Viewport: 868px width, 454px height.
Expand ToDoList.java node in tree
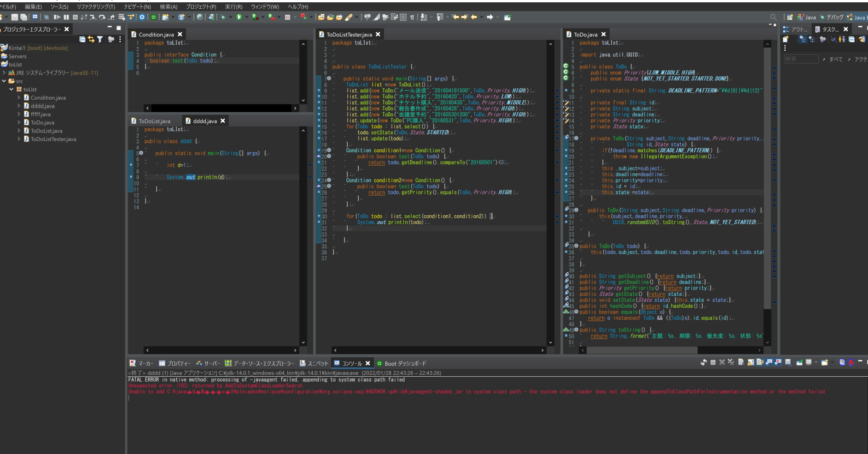[x=19, y=131]
